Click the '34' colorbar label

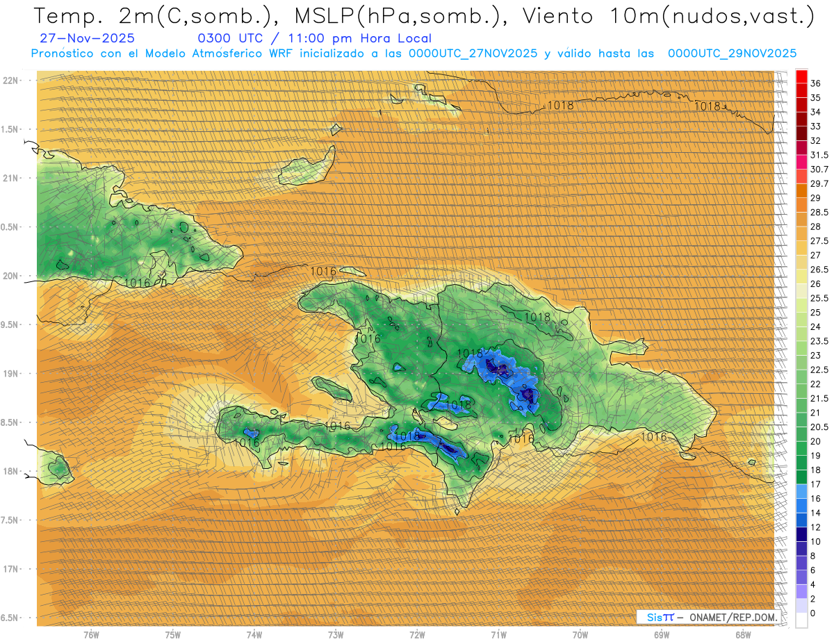[815, 112]
